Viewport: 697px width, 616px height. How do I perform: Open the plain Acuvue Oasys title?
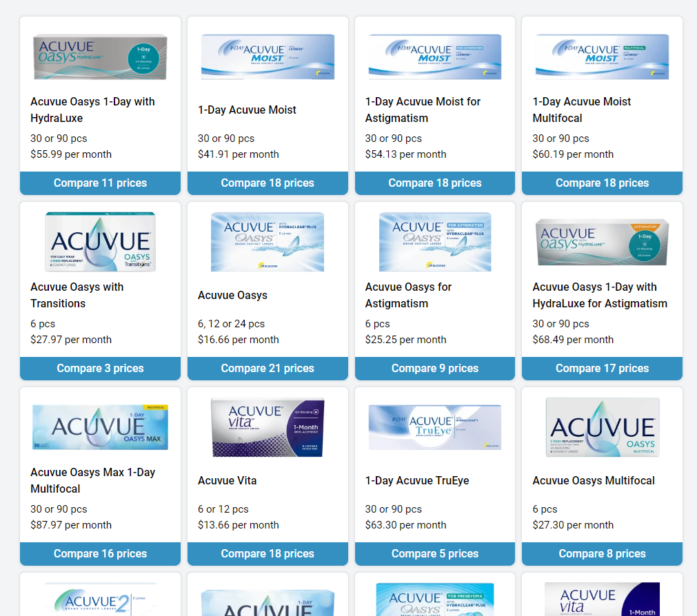click(x=232, y=295)
